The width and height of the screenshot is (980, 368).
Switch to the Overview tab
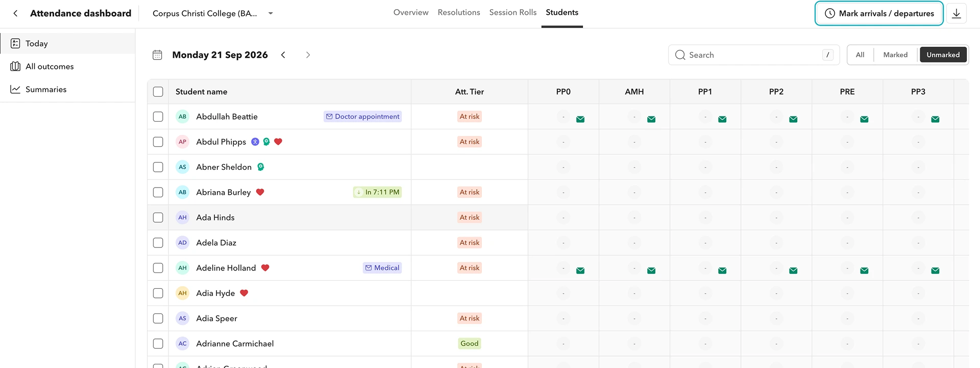pyautogui.click(x=411, y=12)
